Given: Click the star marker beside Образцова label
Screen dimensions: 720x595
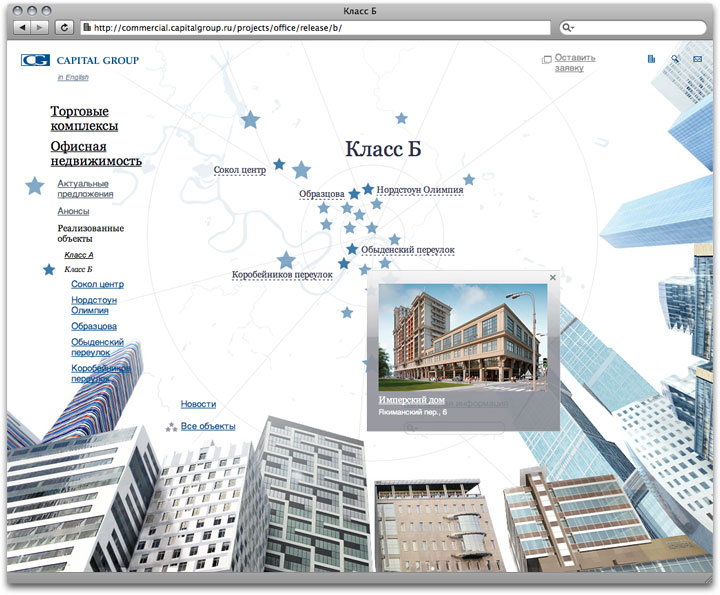Looking at the screenshot, I should 354,194.
